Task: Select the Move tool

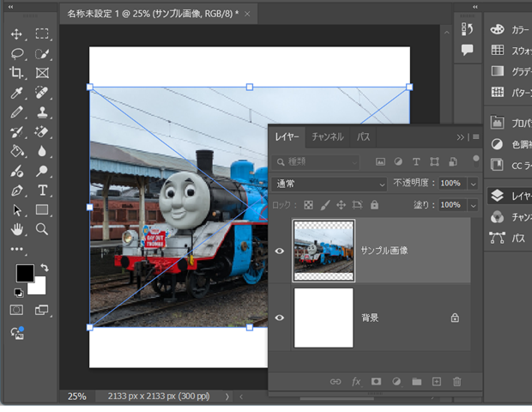Action: (16, 34)
